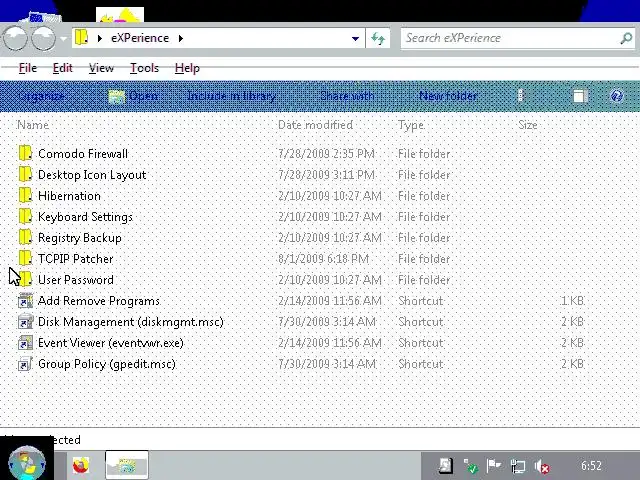Viewport: 640px width, 480px height.
Task: Click the Open toolbar button
Action: tap(133, 96)
